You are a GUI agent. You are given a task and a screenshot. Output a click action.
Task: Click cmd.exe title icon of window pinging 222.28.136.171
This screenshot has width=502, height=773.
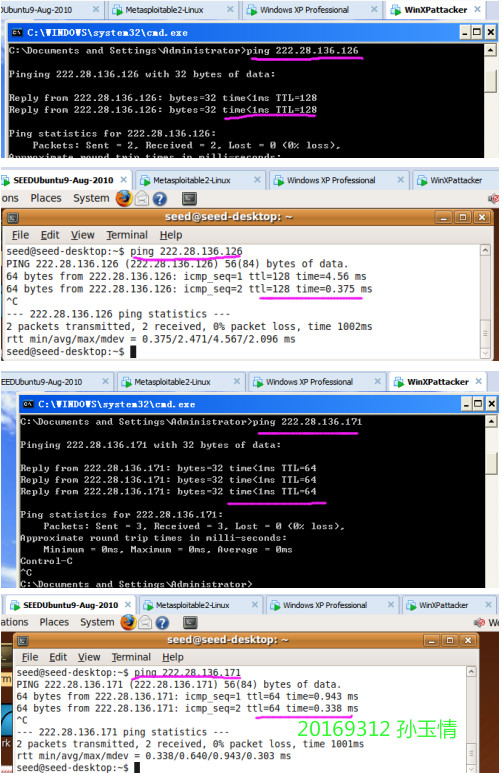29,404
